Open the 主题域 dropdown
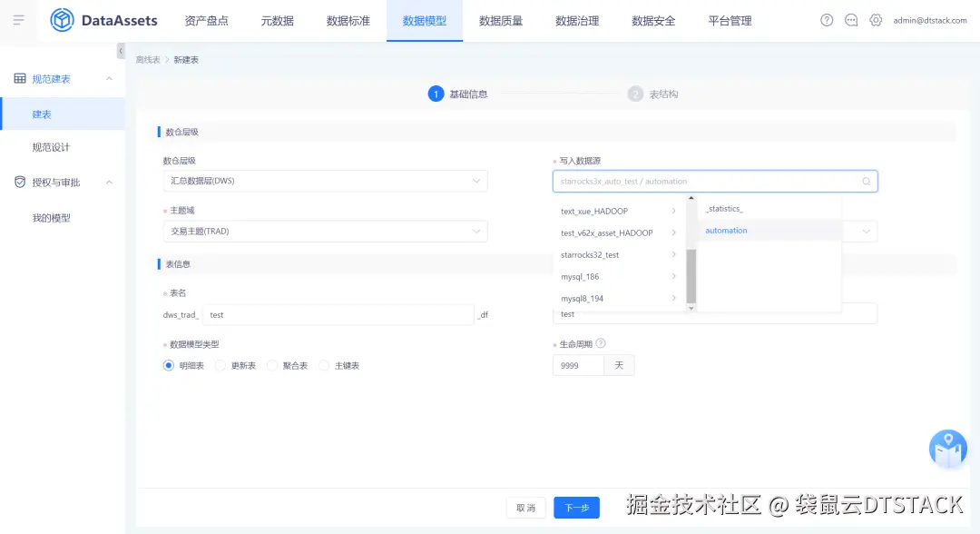This screenshot has width=980, height=534. click(325, 232)
